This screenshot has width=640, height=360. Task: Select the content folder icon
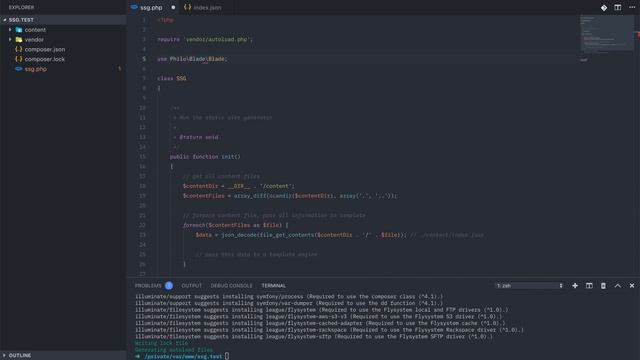[x=19, y=30]
